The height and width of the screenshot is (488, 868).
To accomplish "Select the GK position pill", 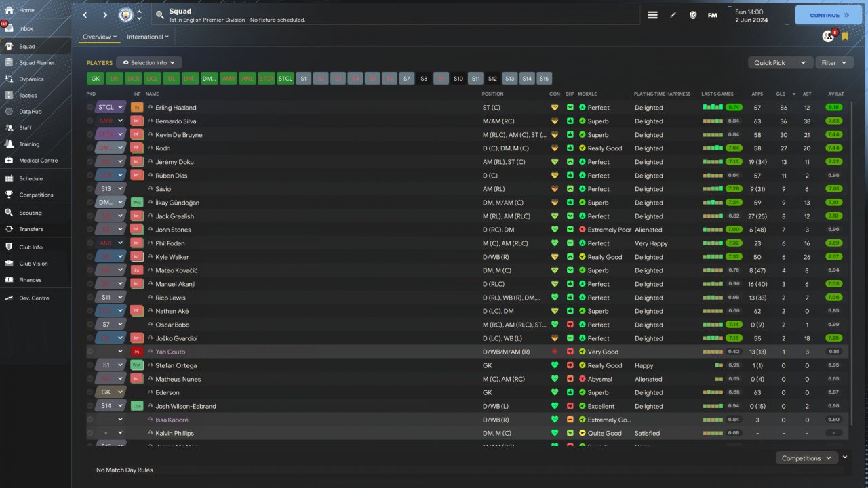I will tap(95, 79).
